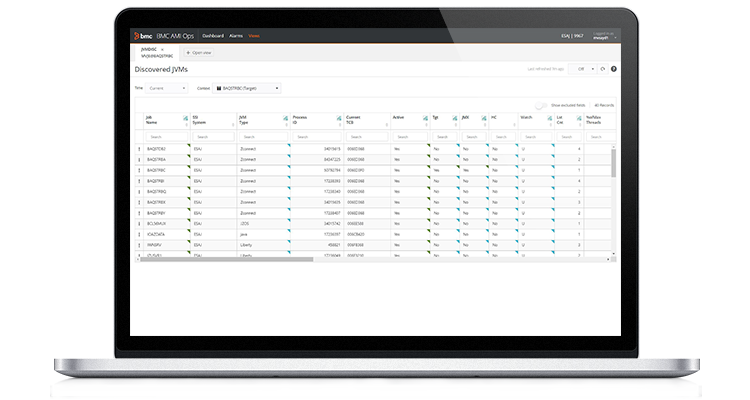Expand the Time dropdown set to Current
This screenshot has width=750, height=400.
click(x=167, y=88)
